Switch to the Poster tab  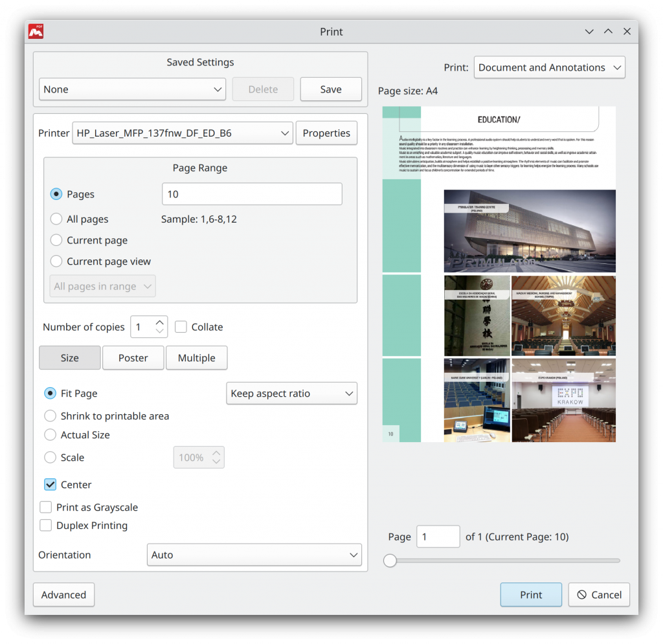[x=133, y=357]
